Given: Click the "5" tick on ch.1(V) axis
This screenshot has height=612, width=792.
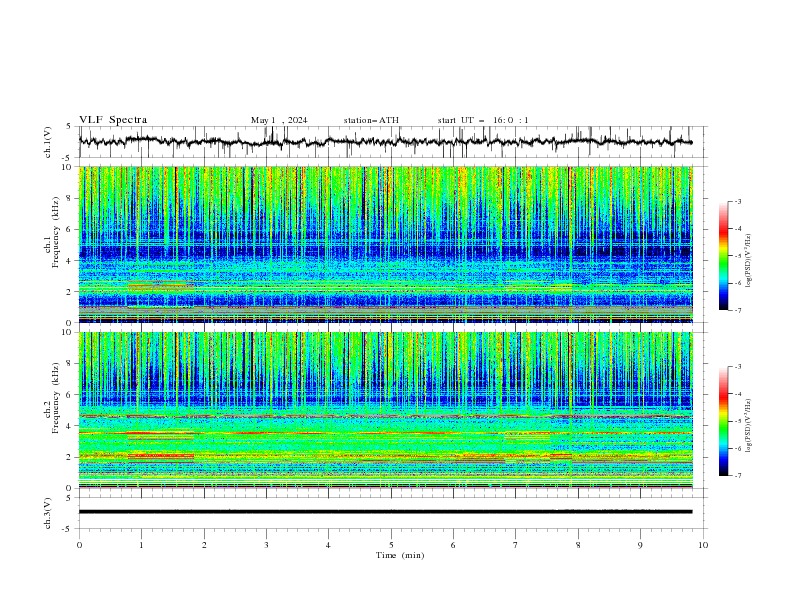Looking at the screenshot, I should 70,127.
